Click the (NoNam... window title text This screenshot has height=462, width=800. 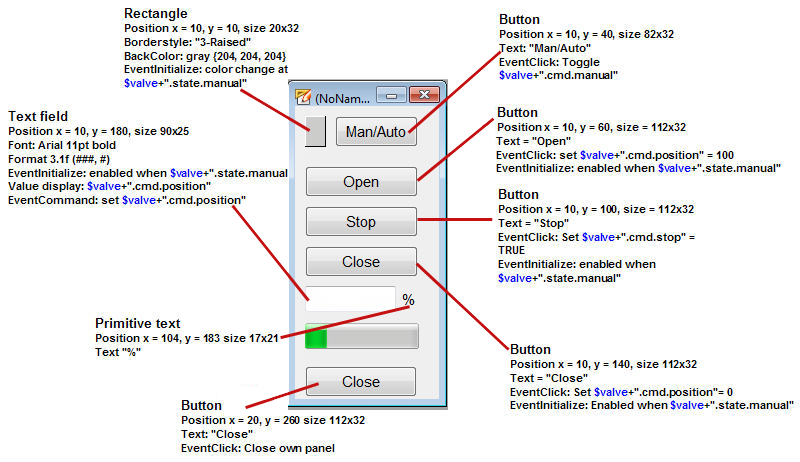pyautogui.click(x=342, y=98)
